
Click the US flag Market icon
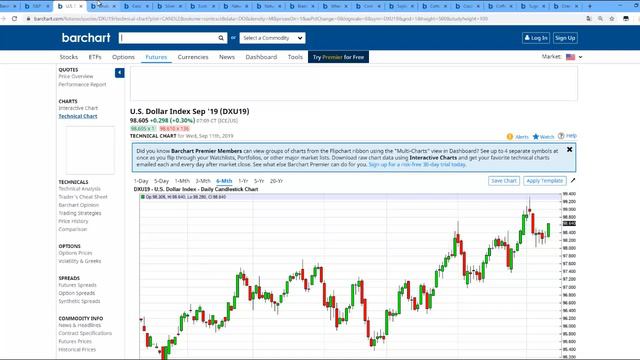(x=571, y=57)
